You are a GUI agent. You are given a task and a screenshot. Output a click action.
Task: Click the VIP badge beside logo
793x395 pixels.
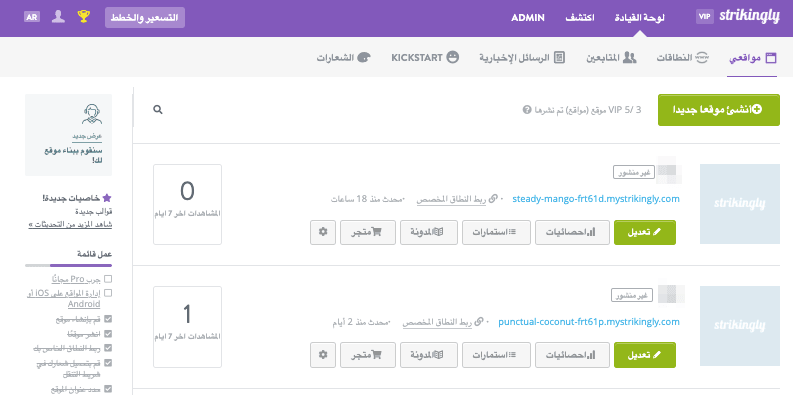point(704,17)
